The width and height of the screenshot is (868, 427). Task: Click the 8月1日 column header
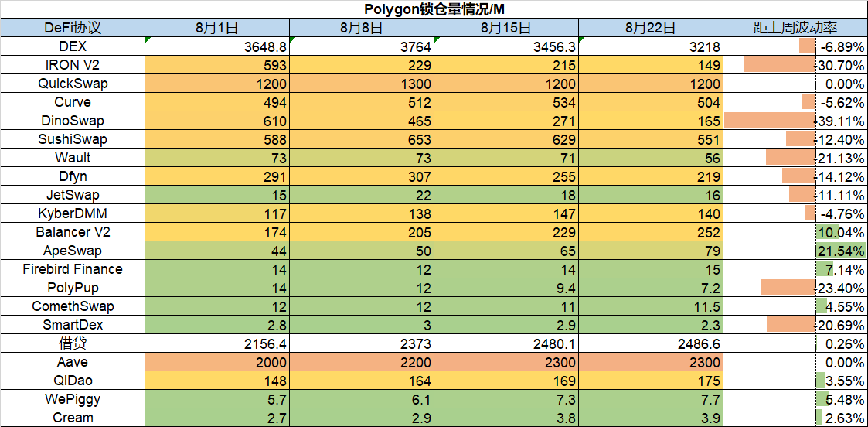click(217, 28)
